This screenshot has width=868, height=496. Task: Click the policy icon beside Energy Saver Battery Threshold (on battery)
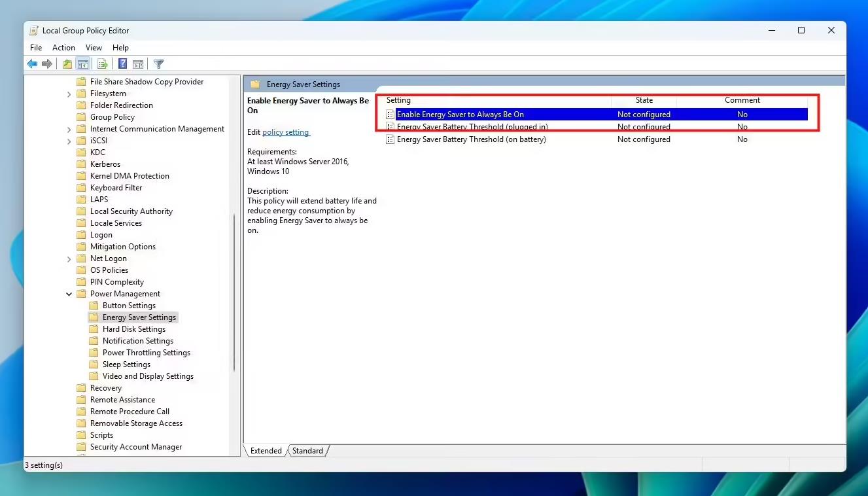(x=391, y=139)
